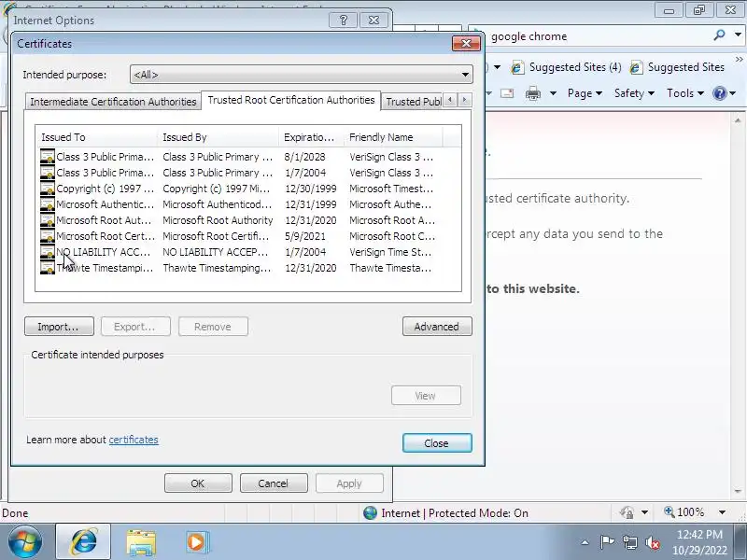The image size is (747, 560).
Task: Switch to Trusted Publishers tab
Action: [x=413, y=102]
